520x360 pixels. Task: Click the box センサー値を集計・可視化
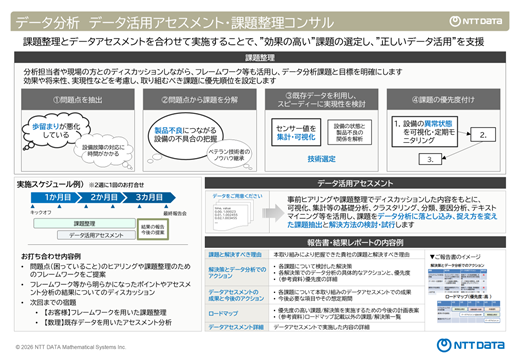tap(296, 132)
